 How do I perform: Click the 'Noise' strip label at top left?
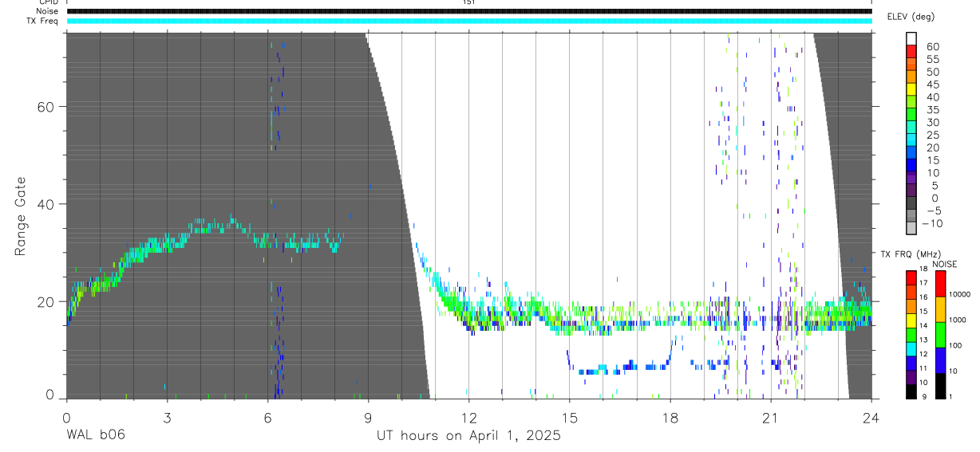point(47,11)
